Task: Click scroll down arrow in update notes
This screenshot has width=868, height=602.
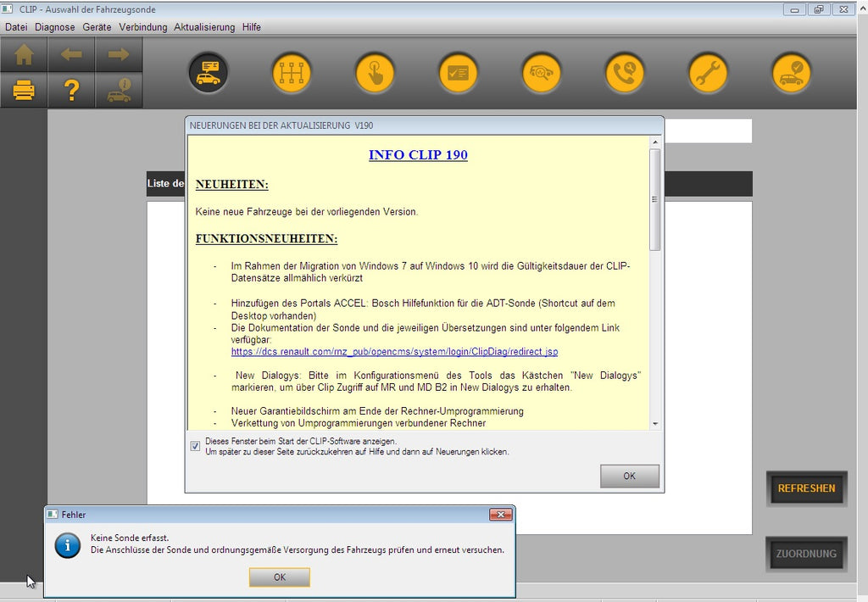Action: coord(655,423)
